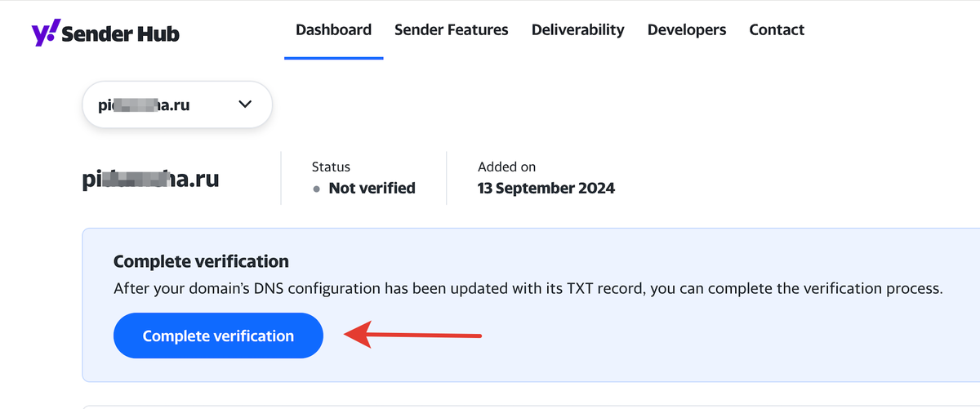
Task: Click the blue Complete verification button
Action: point(219,336)
